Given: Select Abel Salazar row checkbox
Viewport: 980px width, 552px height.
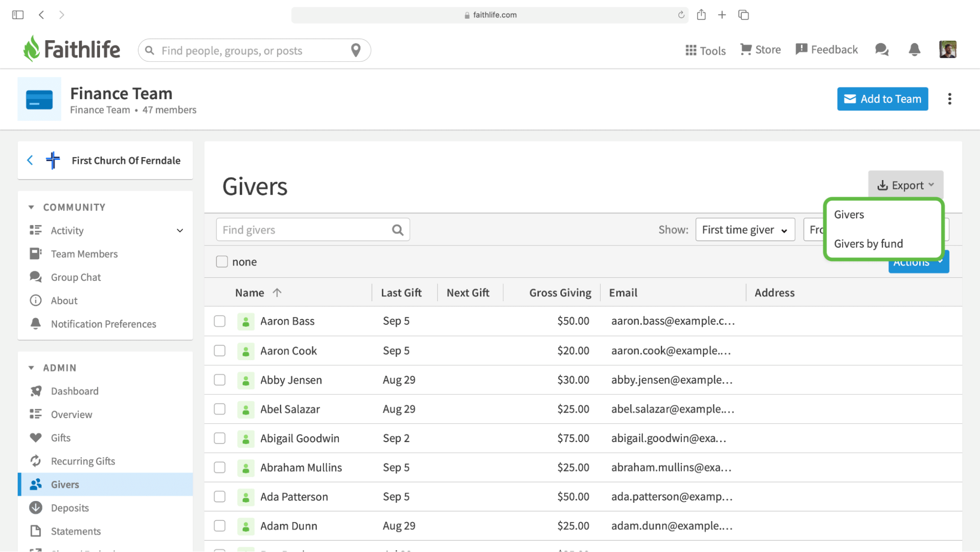Looking at the screenshot, I should (x=220, y=409).
